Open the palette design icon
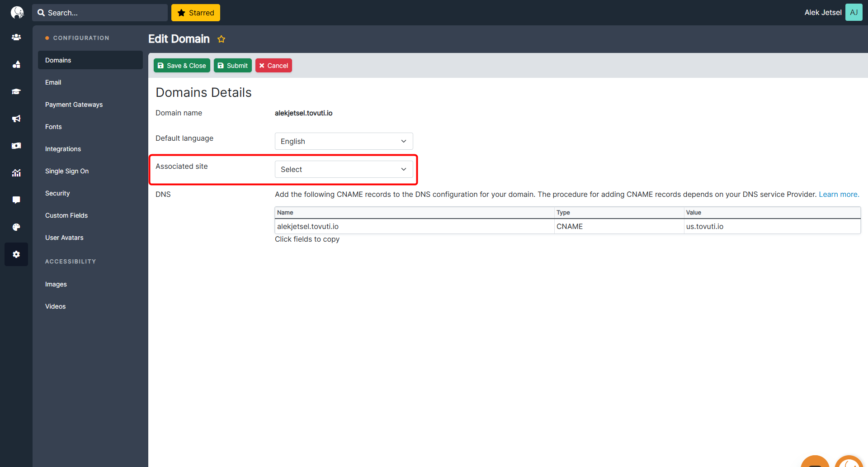Screen dimensions: 868x467 (x=16, y=227)
